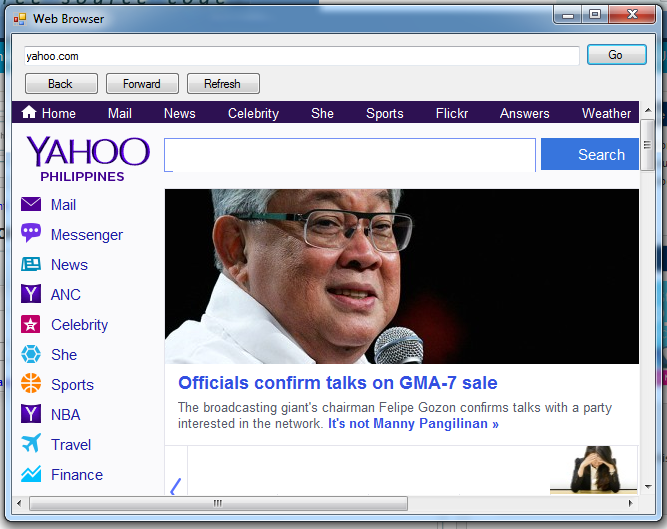Click the ANC text link in sidebar
Image resolution: width=667 pixels, height=529 pixels.
tap(66, 295)
